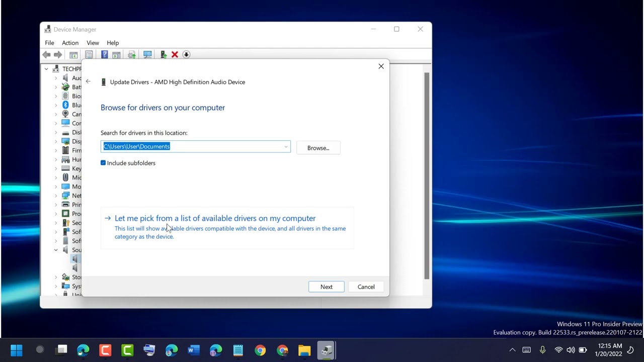Open the Action menu in Device Manager
The width and height of the screenshot is (644, 362).
[x=70, y=43]
